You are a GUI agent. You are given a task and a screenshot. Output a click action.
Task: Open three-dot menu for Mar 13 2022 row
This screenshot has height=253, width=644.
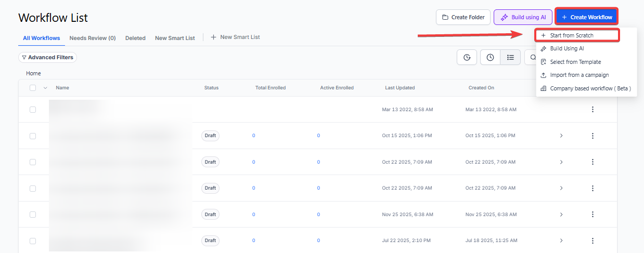tap(592, 110)
